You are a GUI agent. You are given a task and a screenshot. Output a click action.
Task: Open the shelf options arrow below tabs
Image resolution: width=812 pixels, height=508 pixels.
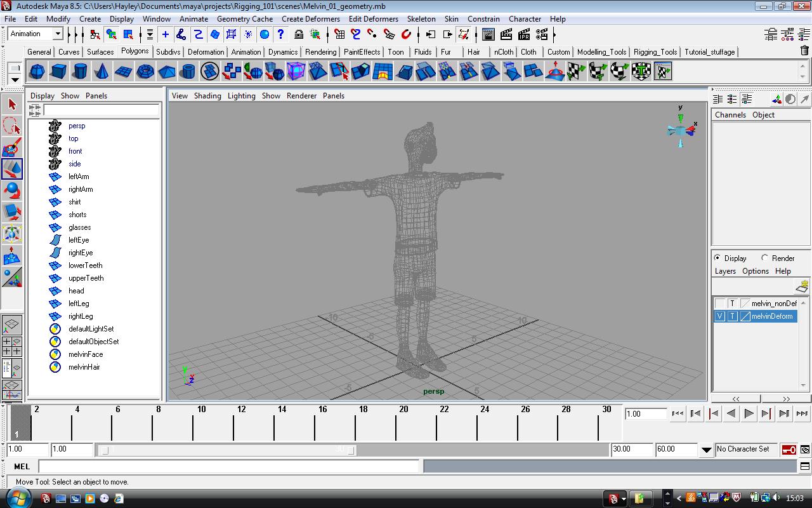[15, 79]
